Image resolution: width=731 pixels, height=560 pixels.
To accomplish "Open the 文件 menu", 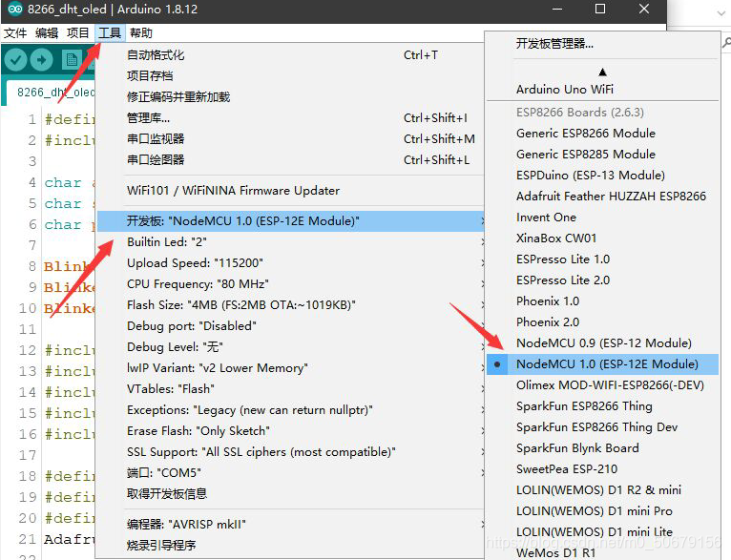I will pyautogui.click(x=15, y=33).
